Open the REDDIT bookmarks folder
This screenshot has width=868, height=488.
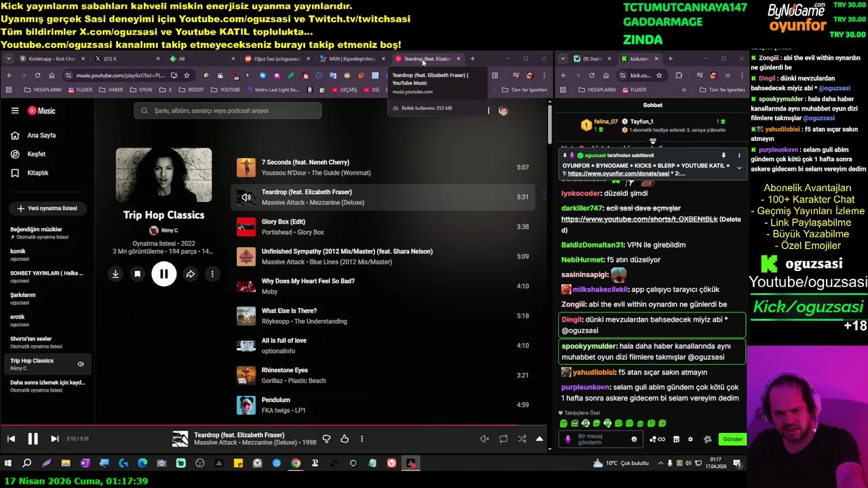coord(191,89)
